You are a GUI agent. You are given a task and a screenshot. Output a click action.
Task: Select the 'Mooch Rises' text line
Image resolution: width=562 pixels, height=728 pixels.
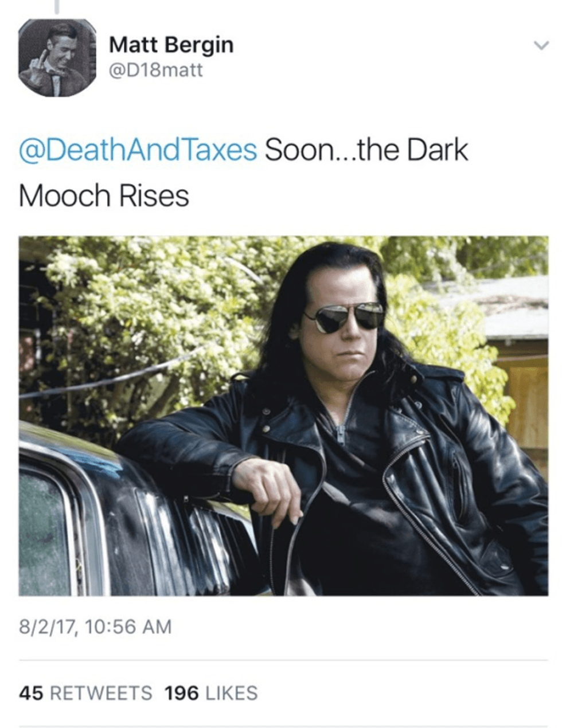pyautogui.click(x=104, y=195)
